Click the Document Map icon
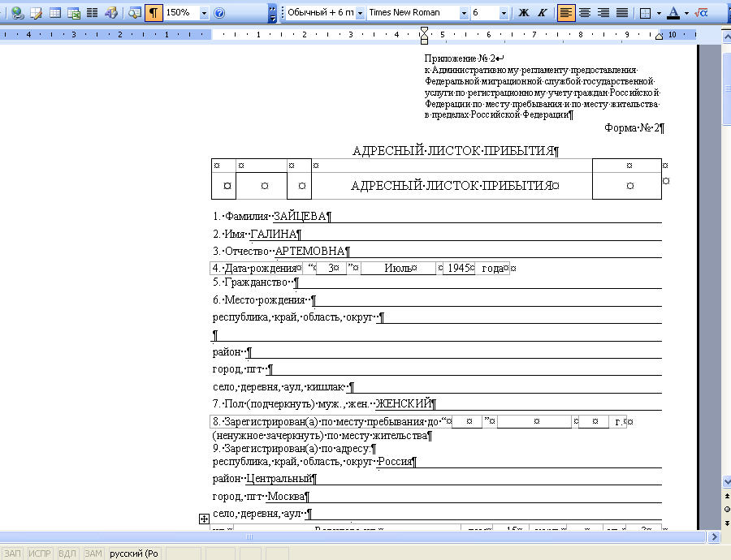 (135, 12)
